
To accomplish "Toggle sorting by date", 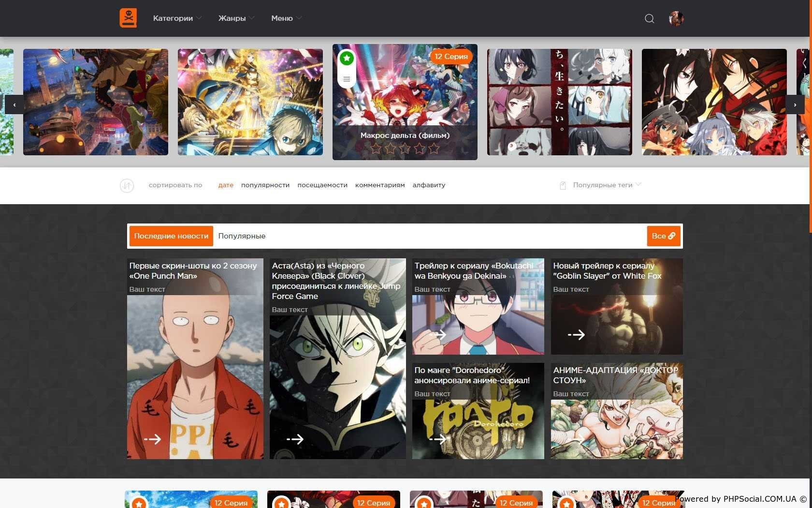I will coord(226,185).
